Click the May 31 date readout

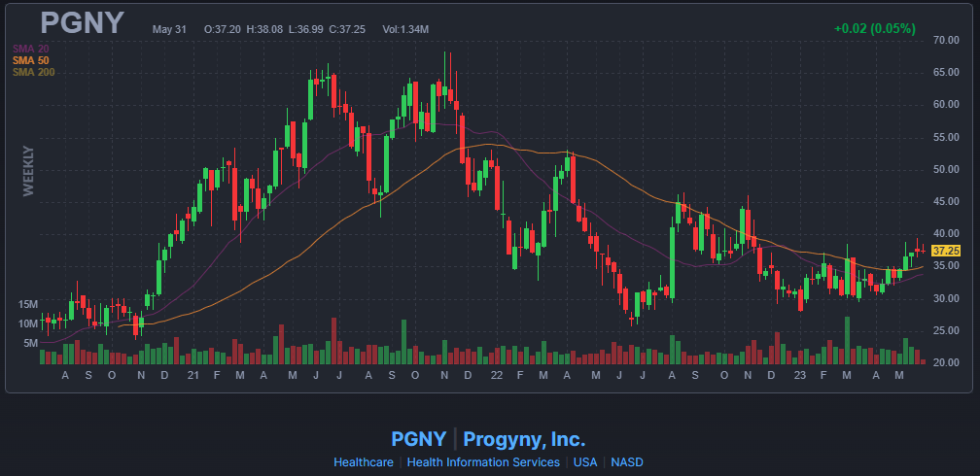(171, 29)
